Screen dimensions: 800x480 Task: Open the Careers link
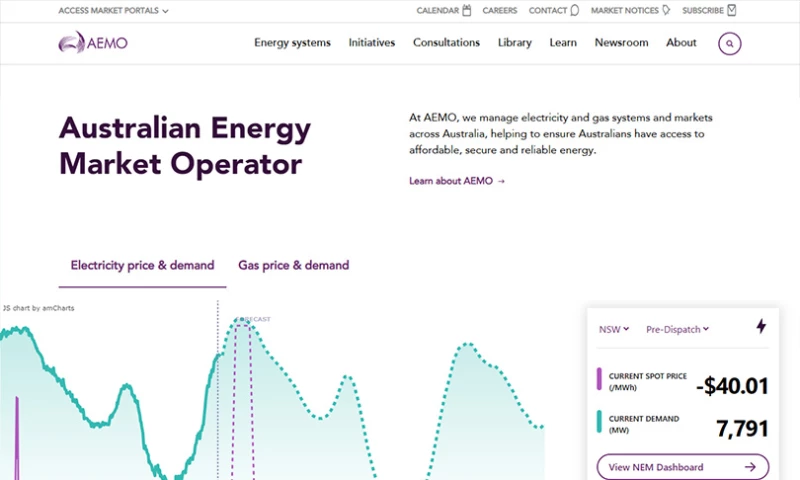point(499,11)
